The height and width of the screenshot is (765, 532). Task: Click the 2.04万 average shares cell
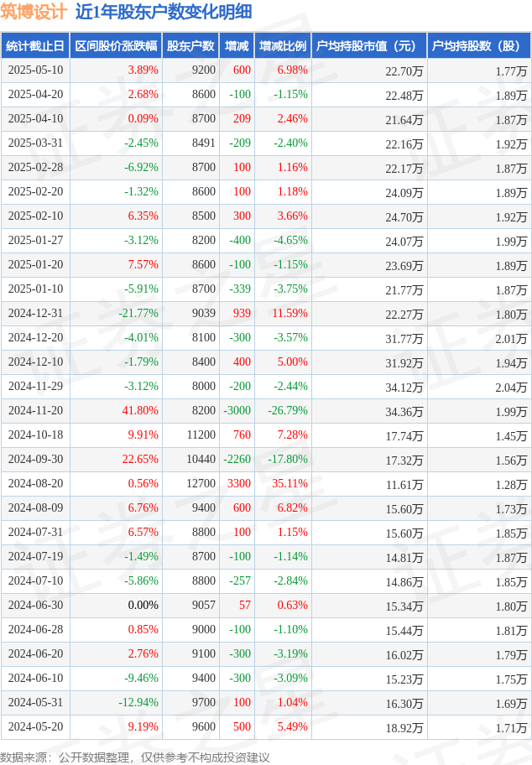pyautogui.click(x=512, y=388)
